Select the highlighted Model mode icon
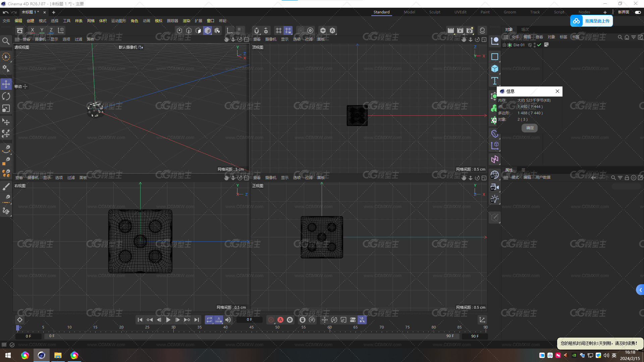 pyautogui.click(x=208, y=31)
